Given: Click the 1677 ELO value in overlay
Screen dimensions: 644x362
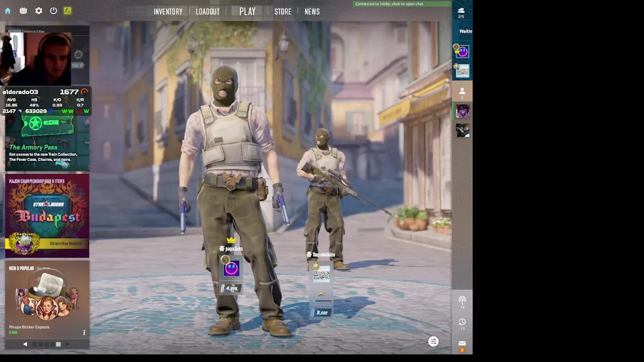Looking at the screenshot, I should pyautogui.click(x=69, y=92).
